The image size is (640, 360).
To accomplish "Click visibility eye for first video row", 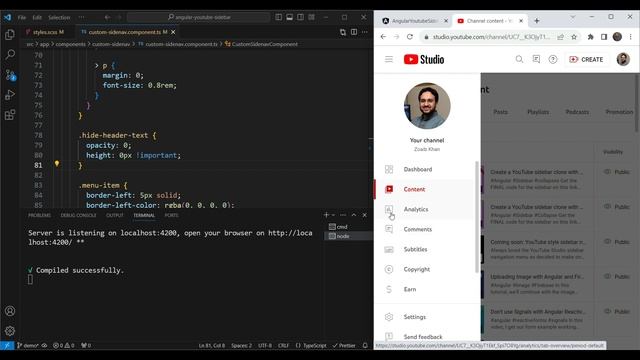I will 607,172.
